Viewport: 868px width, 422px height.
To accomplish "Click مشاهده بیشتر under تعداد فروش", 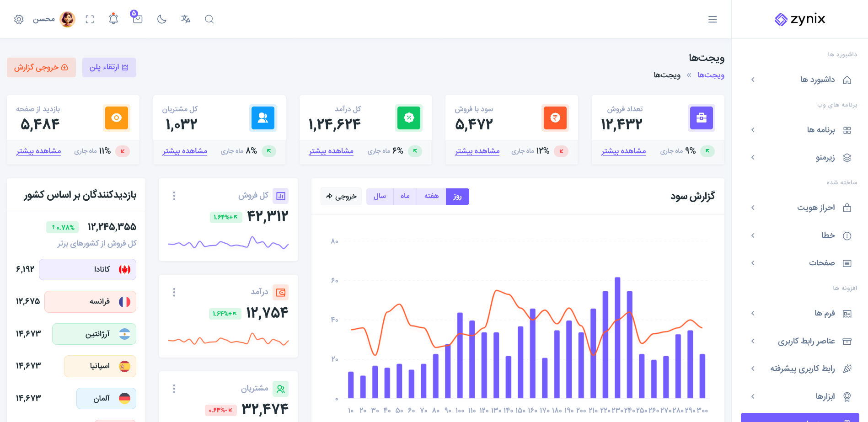I will coord(623,151).
